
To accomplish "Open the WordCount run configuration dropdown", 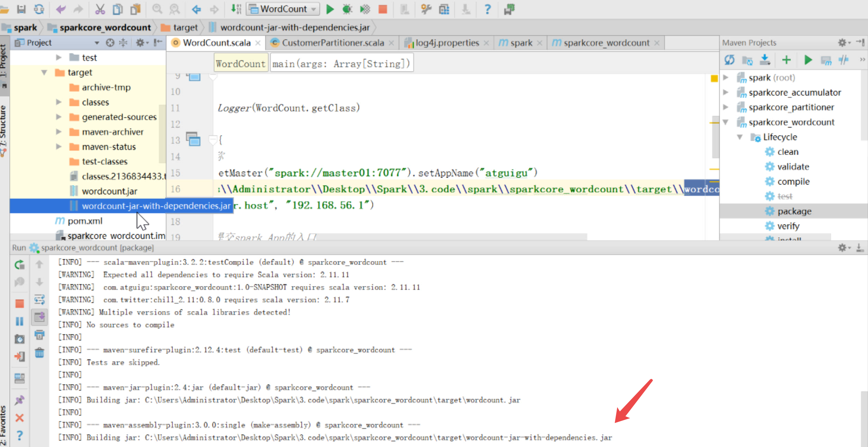I will click(283, 9).
